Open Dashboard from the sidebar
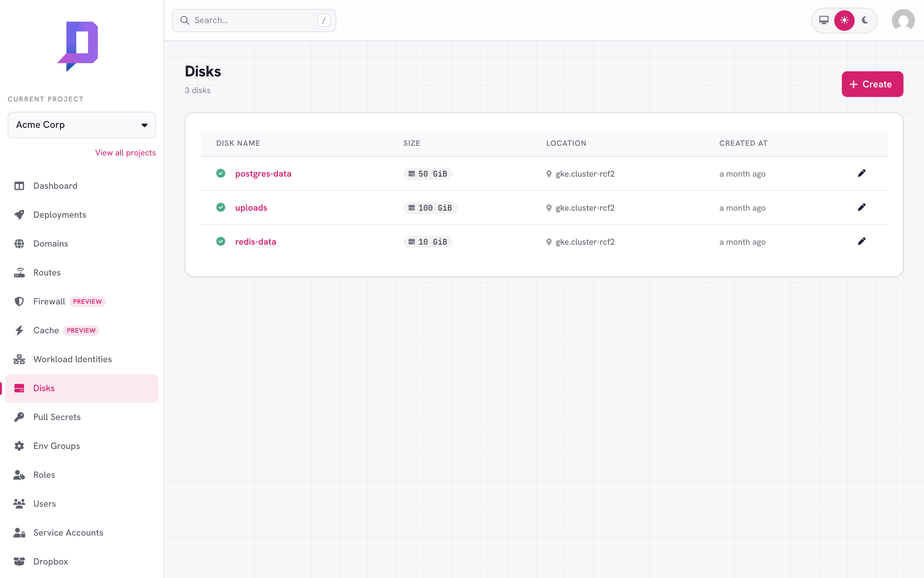 82,186
